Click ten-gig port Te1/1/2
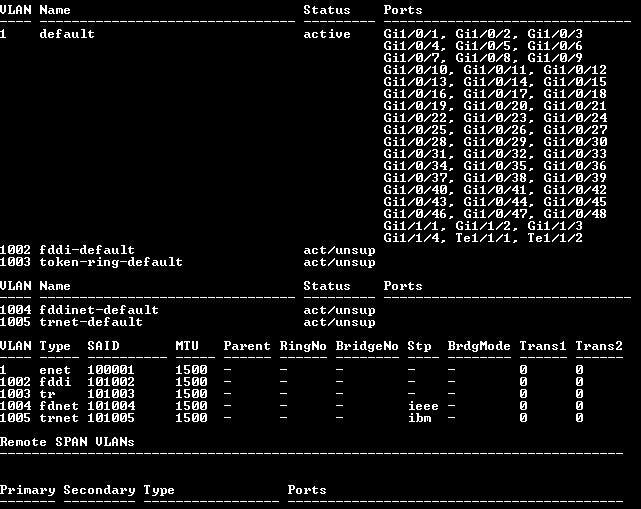Image resolution: width=641 pixels, height=509 pixels. (555, 238)
